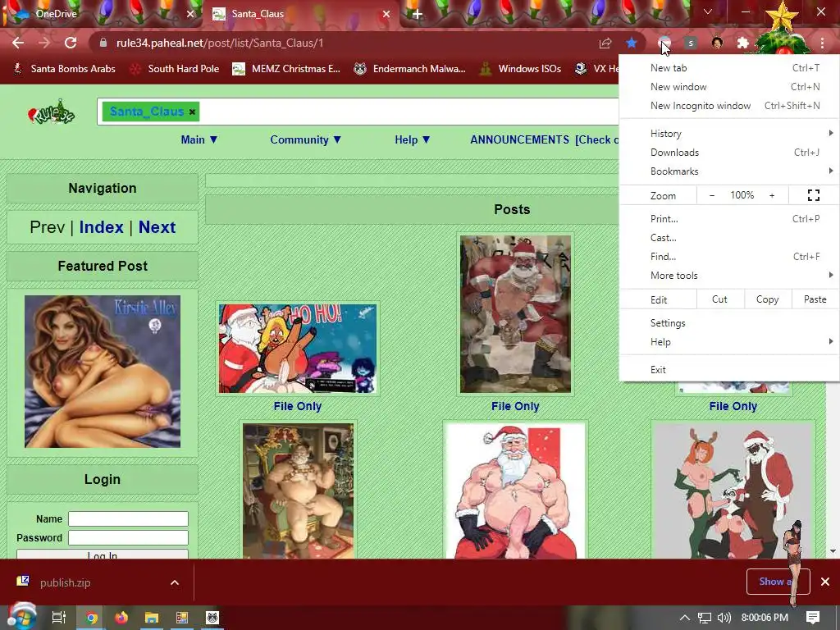Screen dimensions: 840x630
Task: Open Endermanch Malwa... bookmark
Action: tap(410, 69)
